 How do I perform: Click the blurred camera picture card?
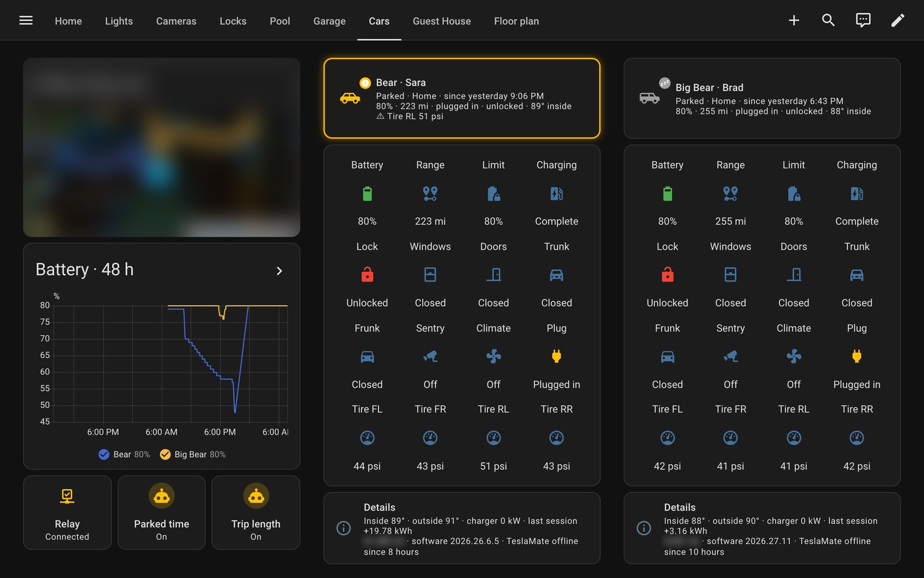coord(162,147)
